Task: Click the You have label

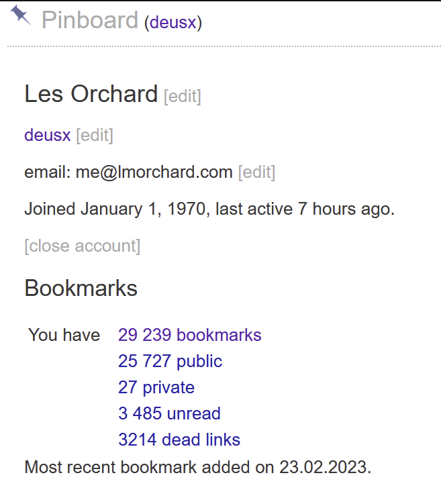Action: 64,335
